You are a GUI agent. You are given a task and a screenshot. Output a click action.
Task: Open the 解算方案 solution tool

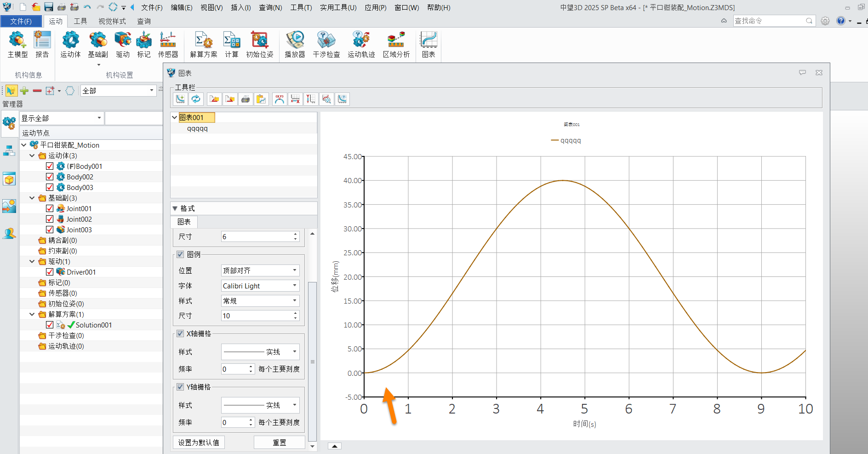204,45
